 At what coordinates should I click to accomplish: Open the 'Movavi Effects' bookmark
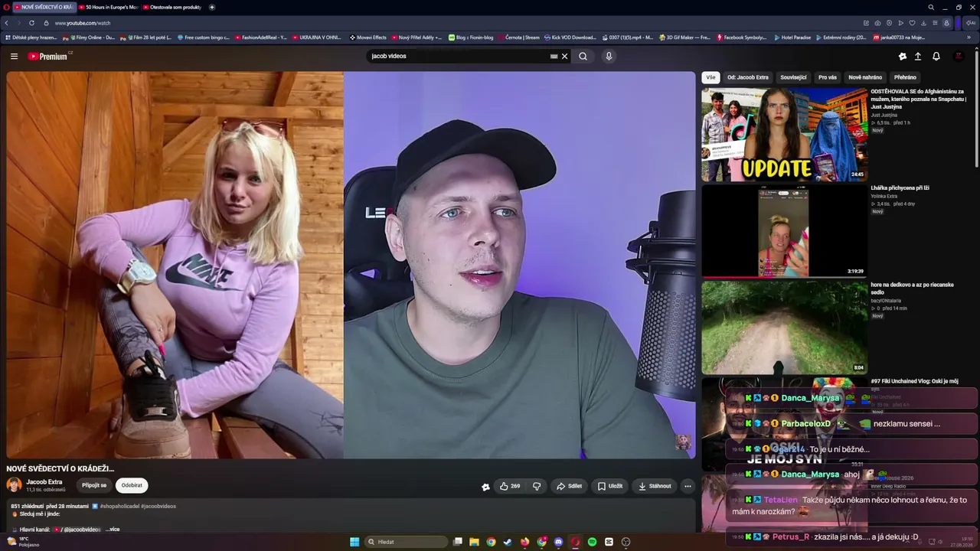[368, 37]
